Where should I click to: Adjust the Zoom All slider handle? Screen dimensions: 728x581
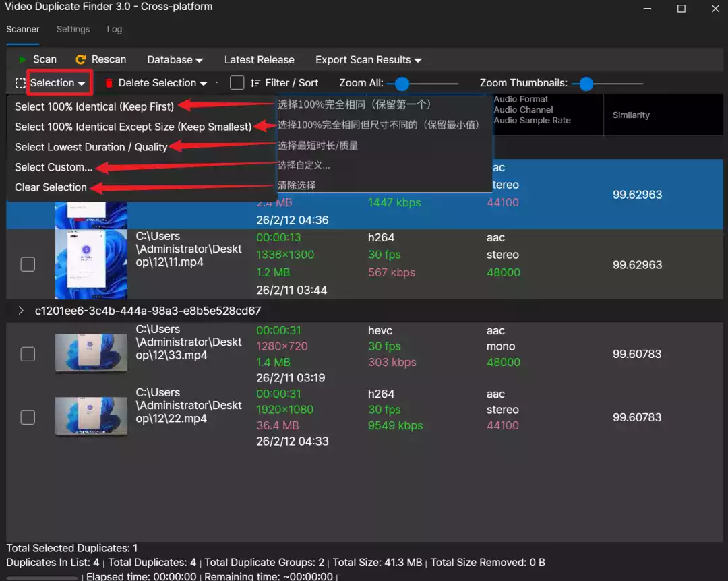(402, 84)
